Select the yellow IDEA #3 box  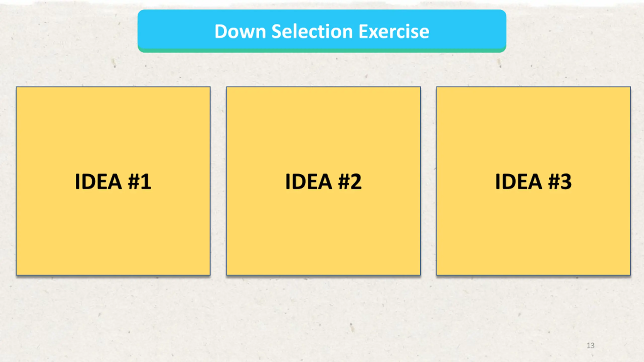pos(533,181)
